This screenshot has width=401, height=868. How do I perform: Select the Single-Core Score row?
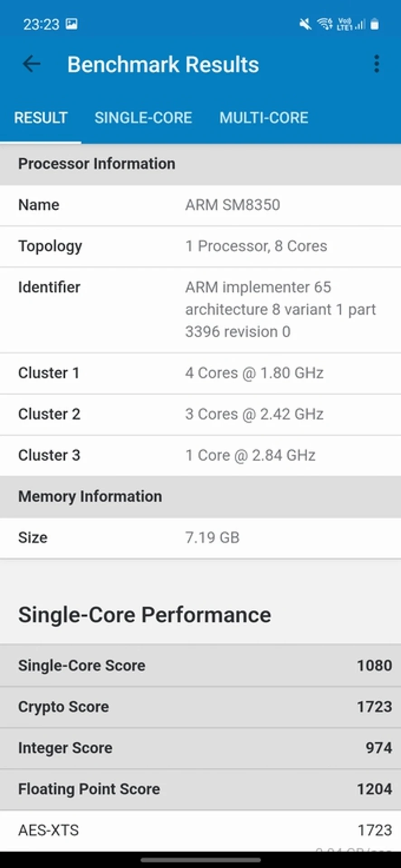(x=200, y=665)
